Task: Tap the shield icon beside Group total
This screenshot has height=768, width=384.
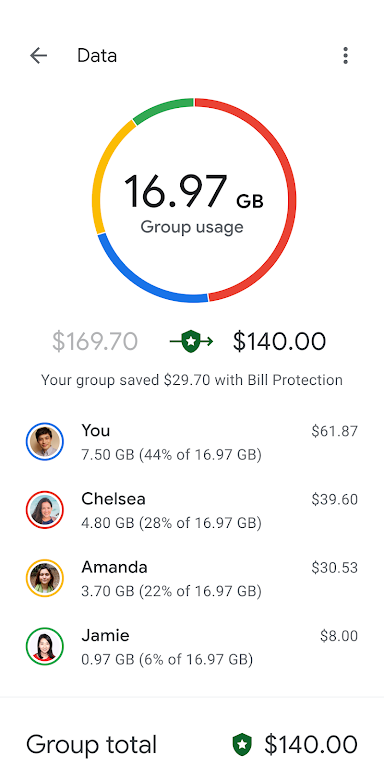Action: pyautogui.click(x=242, y=745)
